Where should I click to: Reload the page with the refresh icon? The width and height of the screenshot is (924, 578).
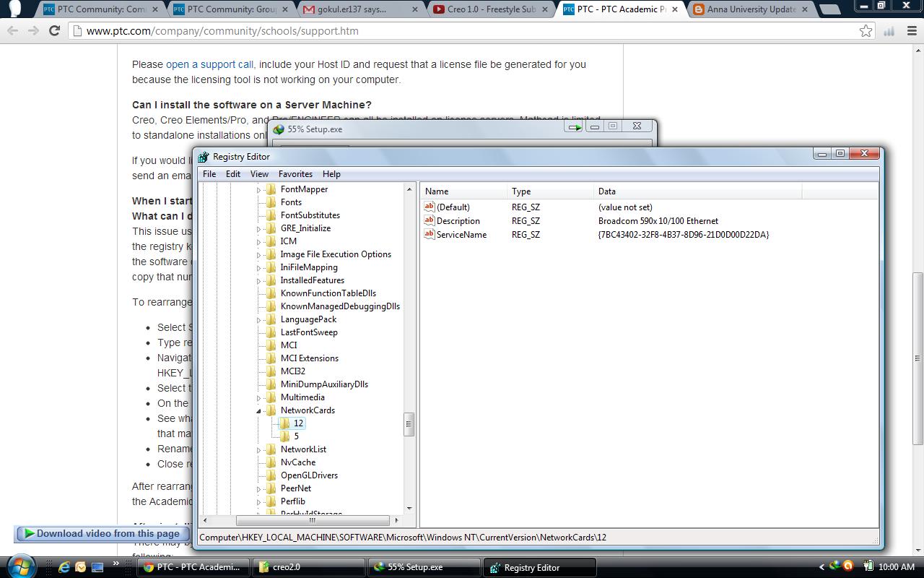tap(55, 31)
